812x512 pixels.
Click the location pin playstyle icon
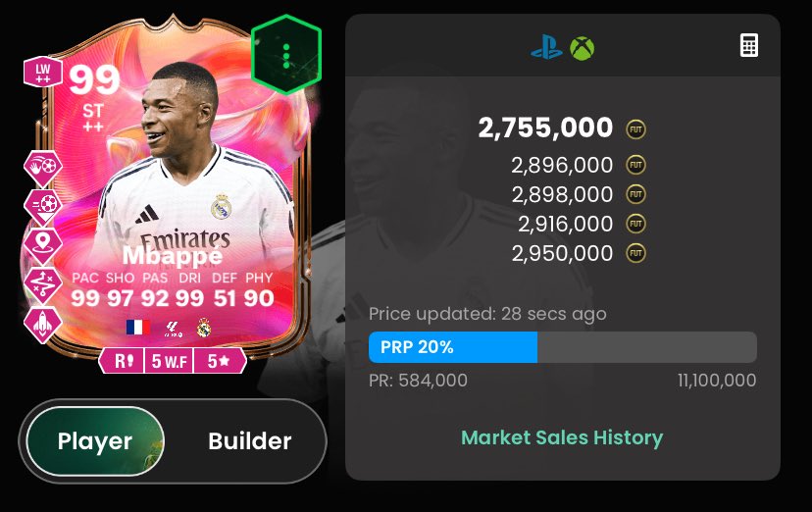coord(43,245)
